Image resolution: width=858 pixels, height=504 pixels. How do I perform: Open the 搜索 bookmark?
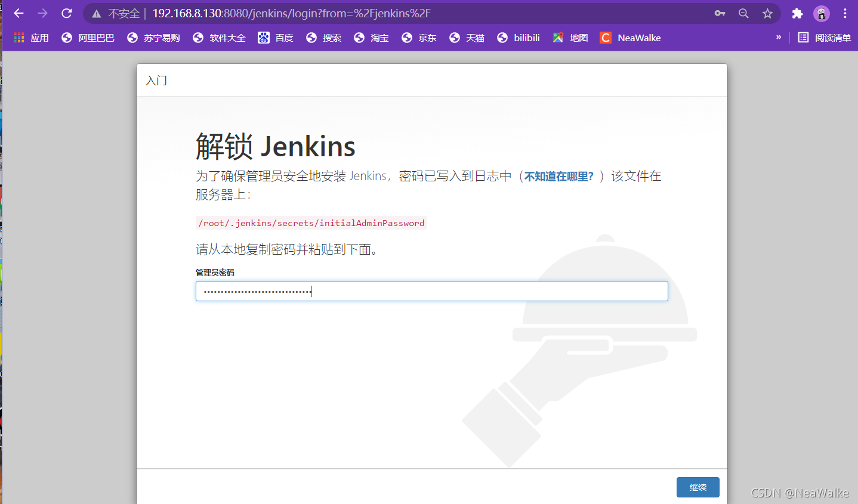323,38
